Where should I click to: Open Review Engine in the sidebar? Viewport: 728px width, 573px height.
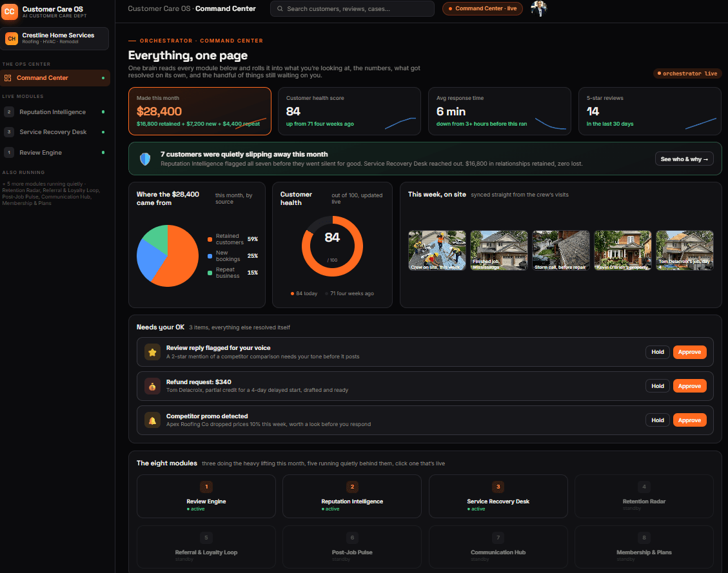point(55,152)
